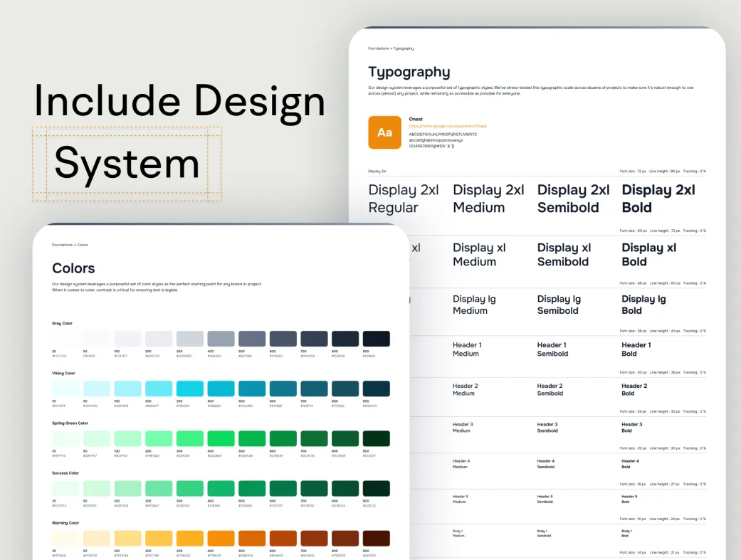Pick the Spring Green Color 900 swatch
The height and width of the screenshot is (560, 741).
[x=376, y=438]
